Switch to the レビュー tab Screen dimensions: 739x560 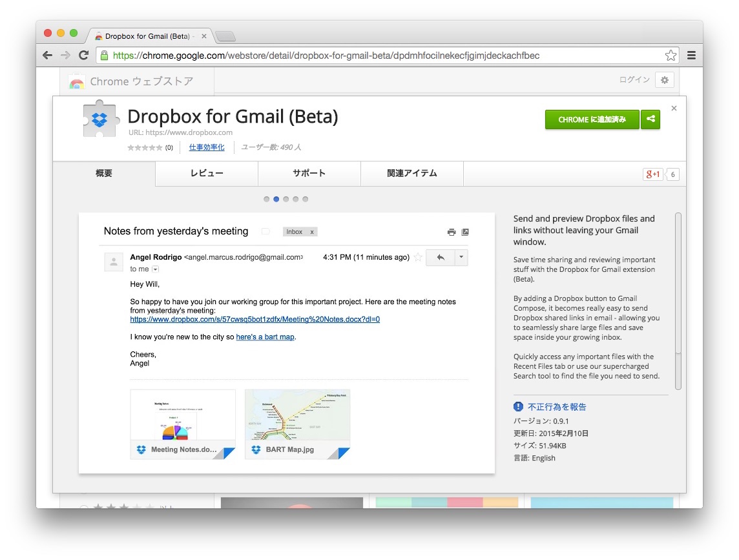point(207,174)
